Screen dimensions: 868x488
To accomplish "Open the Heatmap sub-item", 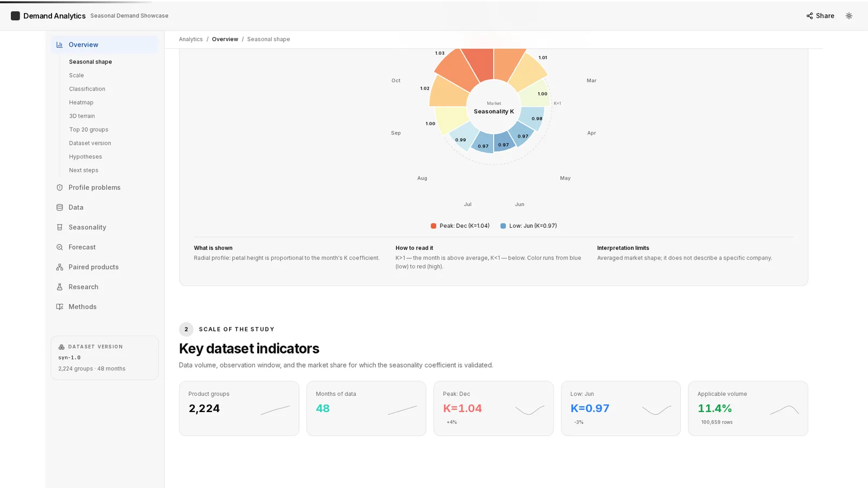I will point(81,102).
